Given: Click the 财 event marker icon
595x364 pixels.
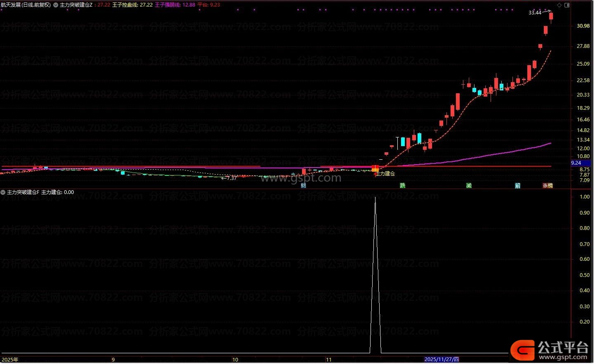Looking at the screenshot, I should [303, 186].
